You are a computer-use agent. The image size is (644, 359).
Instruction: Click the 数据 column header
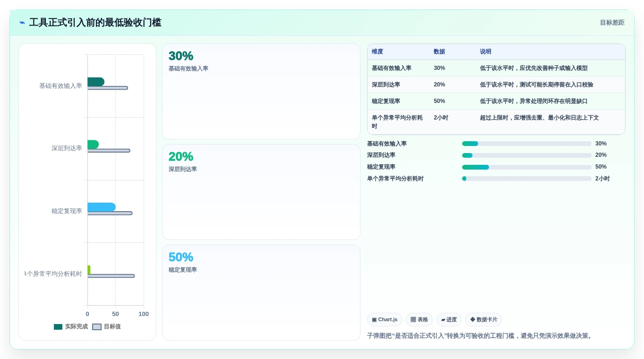(x=439, y=52)
